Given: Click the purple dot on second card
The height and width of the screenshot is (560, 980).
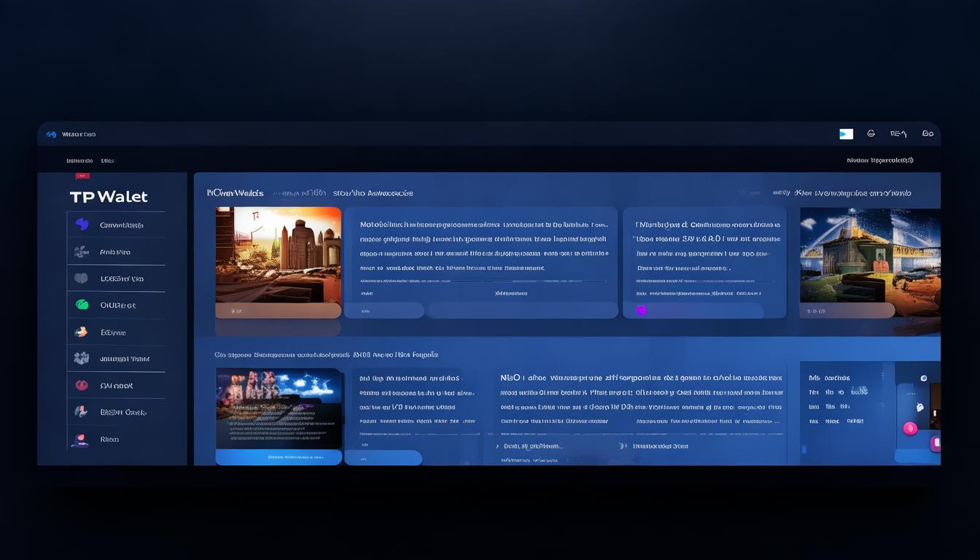Looking at the screenshot, I should 642,311.
